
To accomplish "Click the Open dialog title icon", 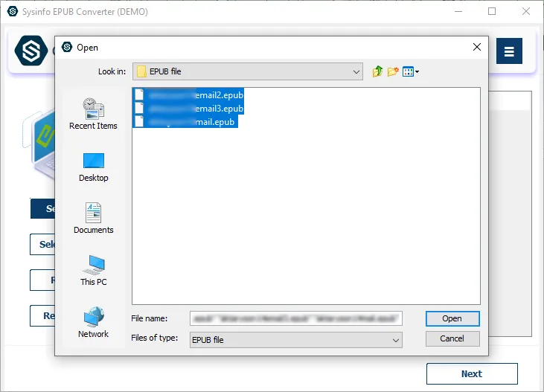I will 67,47.
